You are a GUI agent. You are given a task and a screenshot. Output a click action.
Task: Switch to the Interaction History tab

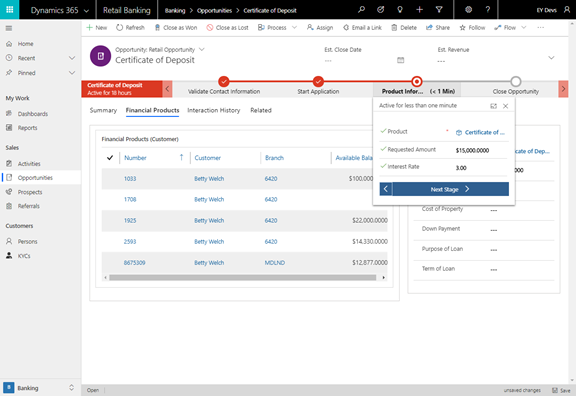coord(214,110)
